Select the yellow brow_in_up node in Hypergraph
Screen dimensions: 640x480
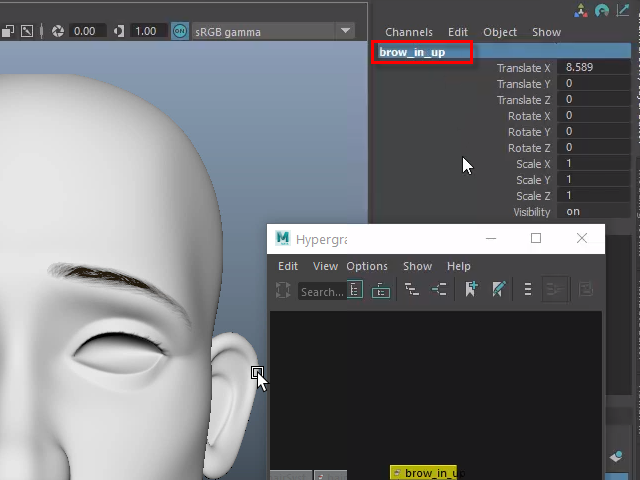[x=424, y=473]
